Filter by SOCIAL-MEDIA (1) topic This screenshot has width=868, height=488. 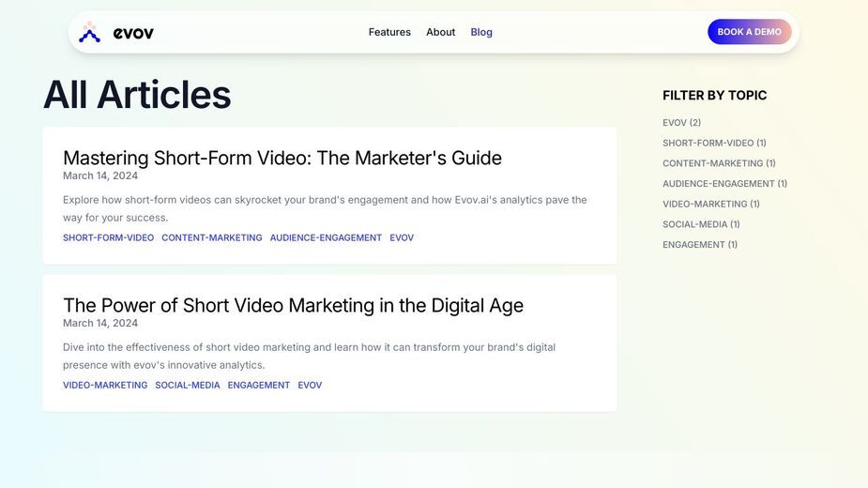coord(701,224)
